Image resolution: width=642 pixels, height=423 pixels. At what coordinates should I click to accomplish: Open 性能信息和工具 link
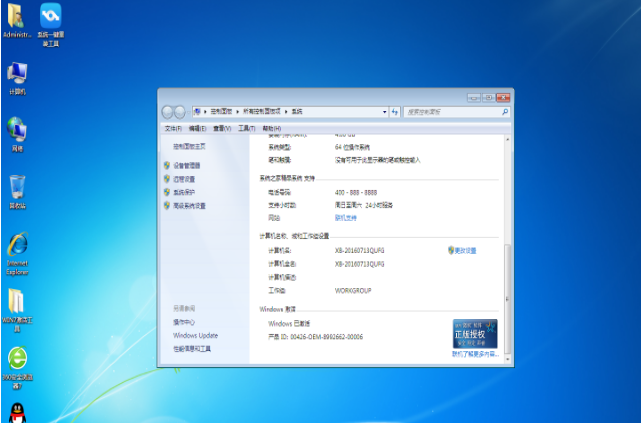(x=192, y=349)
